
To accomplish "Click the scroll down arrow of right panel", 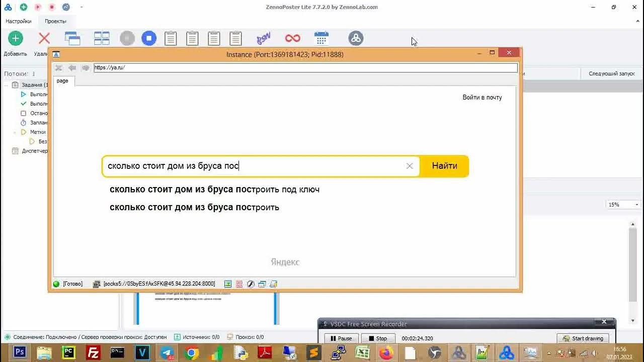I will tap(633, 321).
